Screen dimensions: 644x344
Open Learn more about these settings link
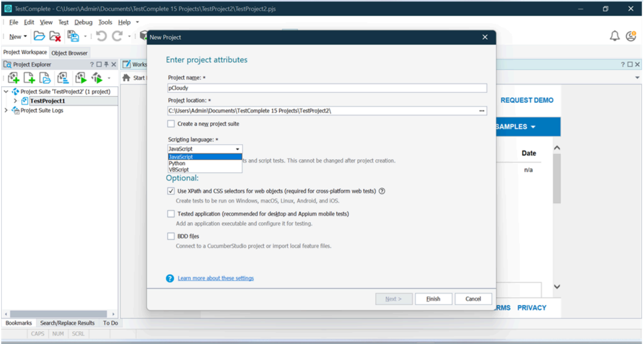pyautogui.click(x=216, y=278)
